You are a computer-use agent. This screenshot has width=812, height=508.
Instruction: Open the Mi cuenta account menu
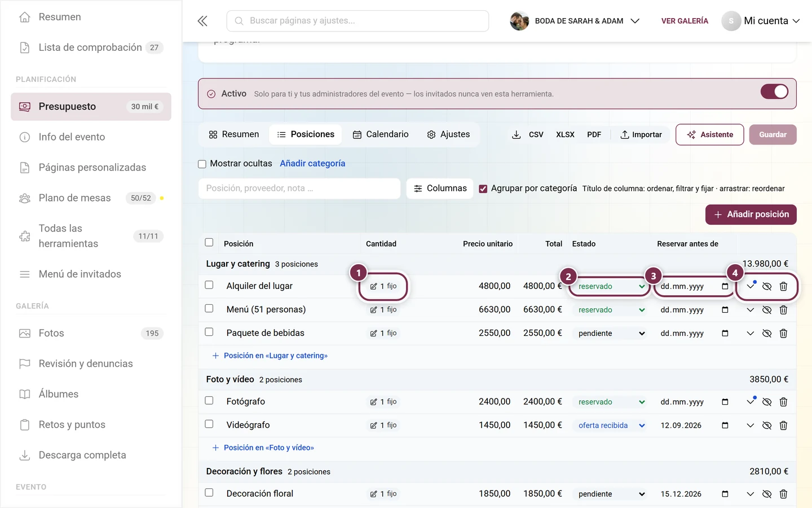tap(761, 21)
